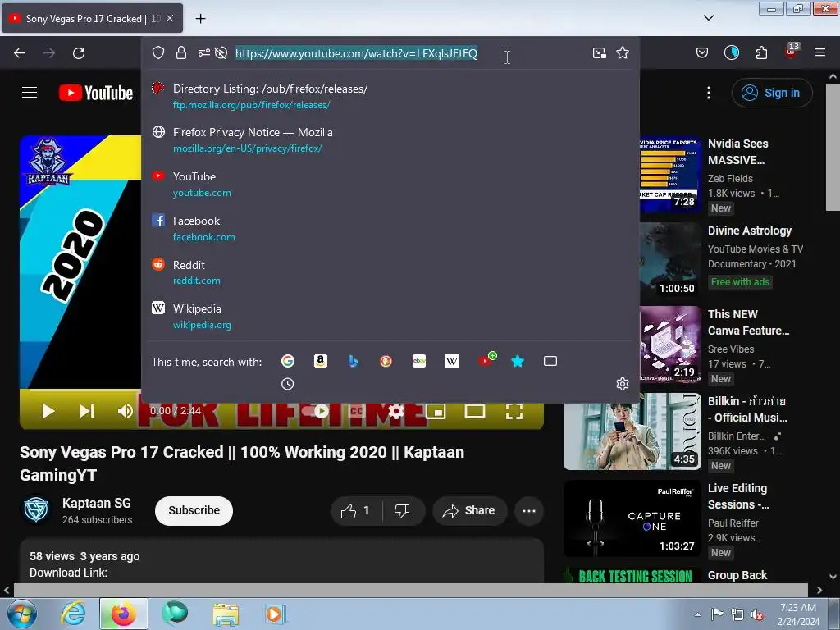
Task: Sign in to YouTube
Action: 772,93
